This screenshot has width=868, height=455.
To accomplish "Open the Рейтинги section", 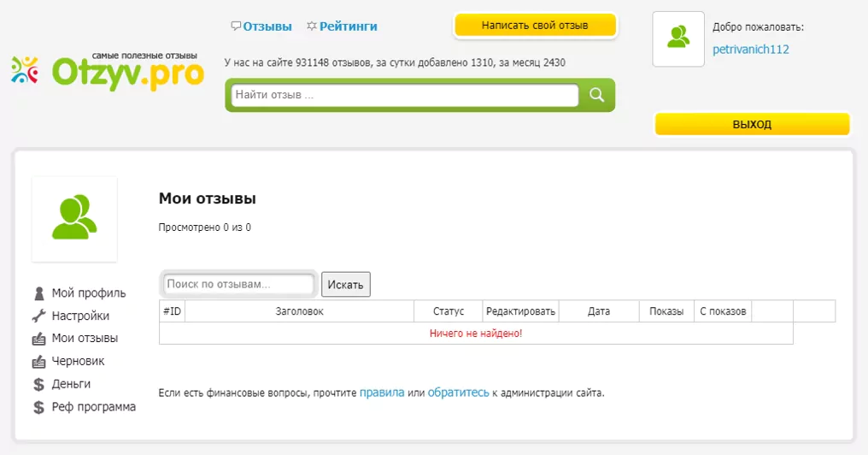I will 349,26.
